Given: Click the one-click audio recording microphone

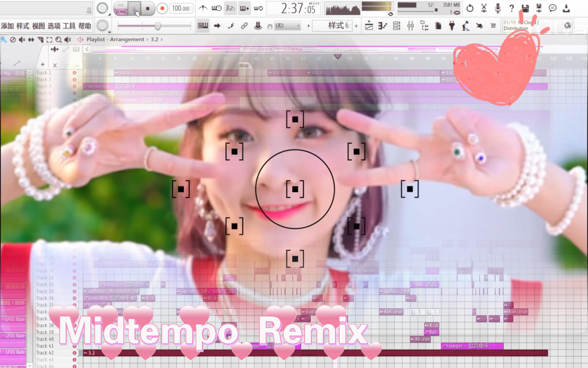Looking at the screenshot, I should coord(498,8).
